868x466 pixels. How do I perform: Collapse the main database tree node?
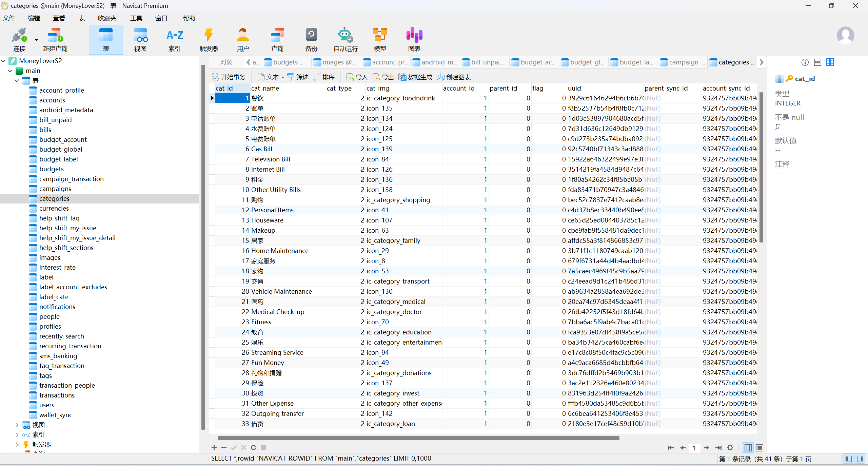pyautogui.click(x=10, y=71)
